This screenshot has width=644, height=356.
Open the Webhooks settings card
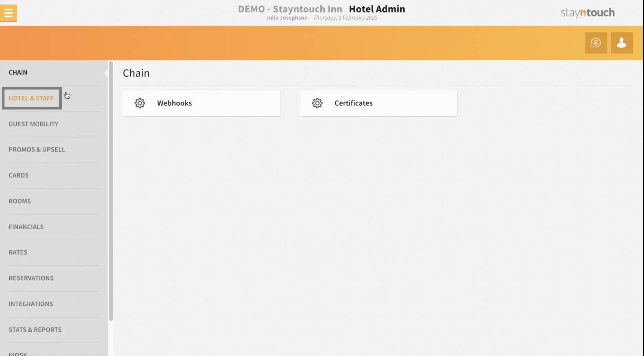coord(202,103)
